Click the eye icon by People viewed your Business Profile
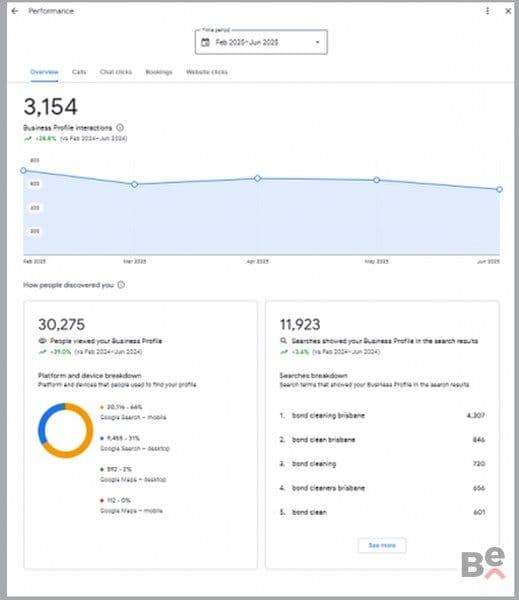 click(42, 341)
